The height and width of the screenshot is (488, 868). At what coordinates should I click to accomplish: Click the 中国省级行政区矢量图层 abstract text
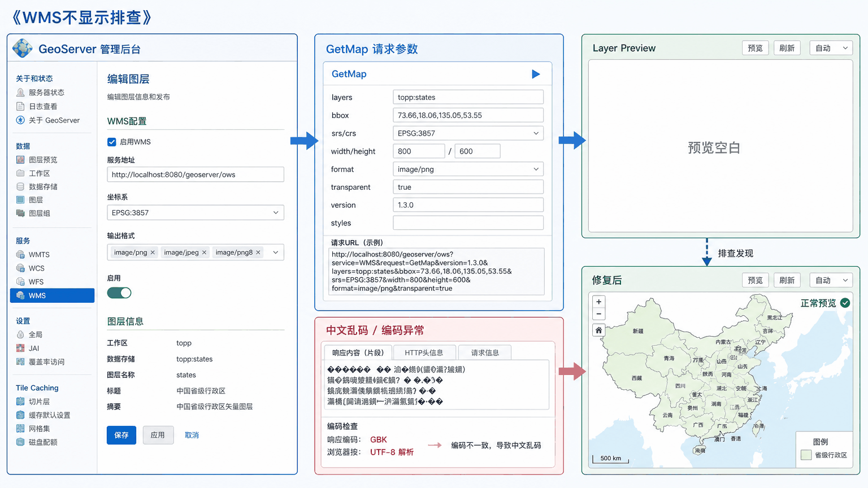(x=215, y=407)
